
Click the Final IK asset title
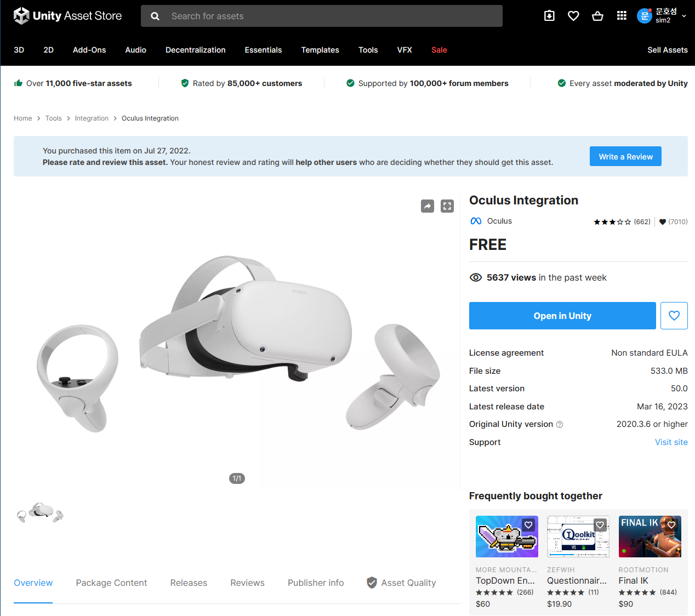click(x=634, y=581)
